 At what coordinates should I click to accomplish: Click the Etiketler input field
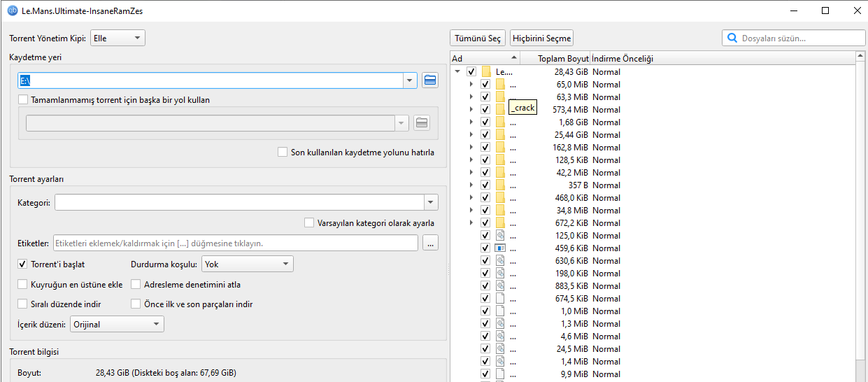pyautogui.click(x=235, y=243)
